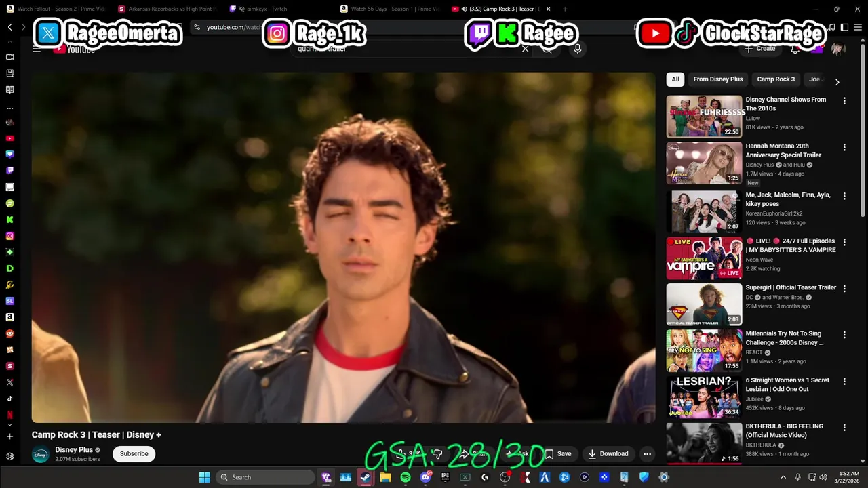This screenshot has height=488, width=868.
Task: Open Windows Security shield in taskbar
Action: tap(644, 477)
